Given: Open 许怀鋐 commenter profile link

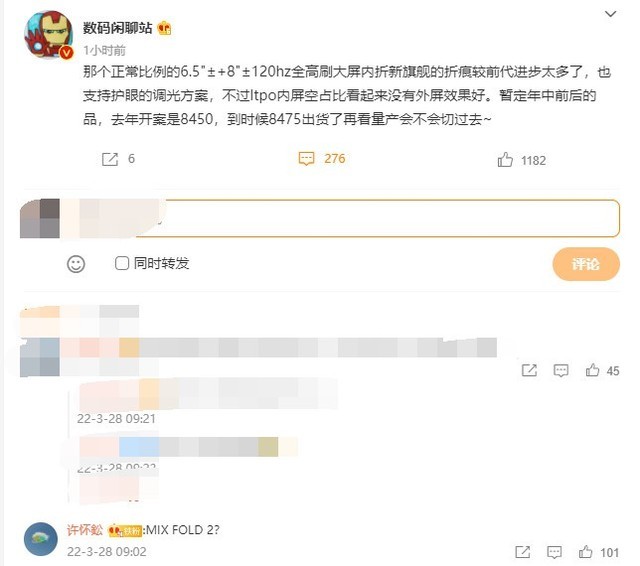Looking at the screenshot, I should point(85,530).
